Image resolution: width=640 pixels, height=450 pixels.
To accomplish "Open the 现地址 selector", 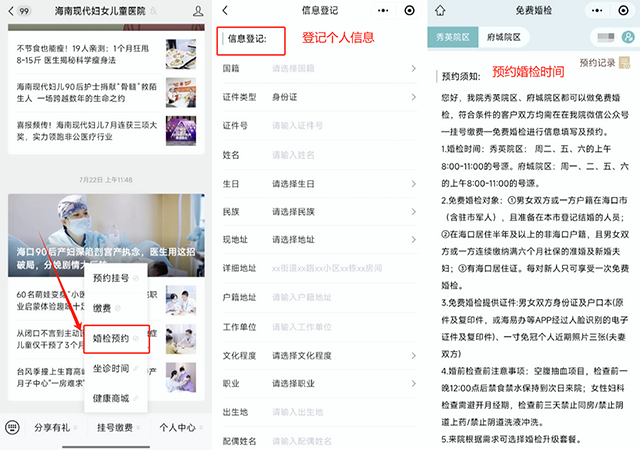I will [x=320, y=239].
